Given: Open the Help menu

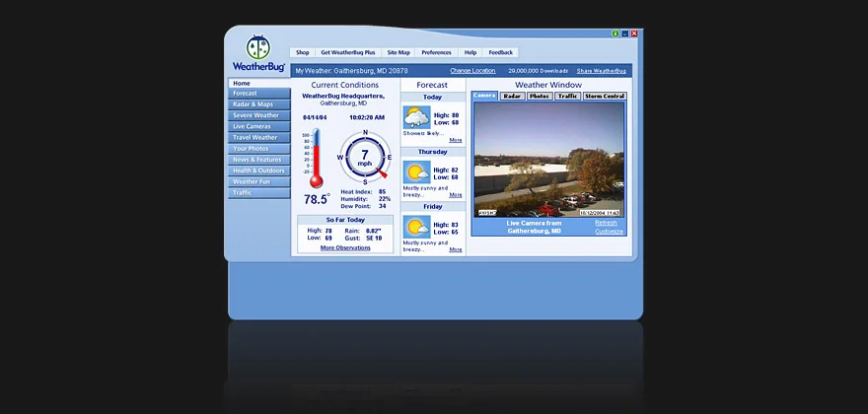Looking at the screenshot, I should 470,52.
